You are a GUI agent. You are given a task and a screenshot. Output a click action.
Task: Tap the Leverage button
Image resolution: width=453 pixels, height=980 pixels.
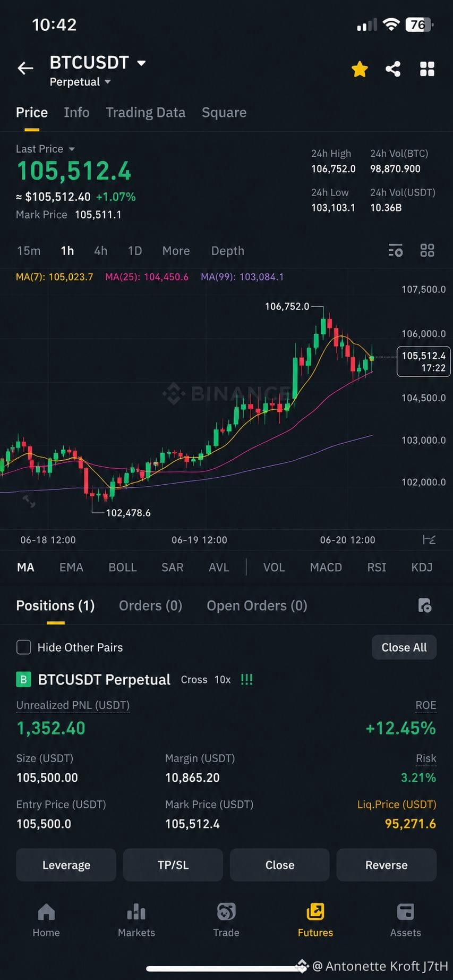click(66, 865)
